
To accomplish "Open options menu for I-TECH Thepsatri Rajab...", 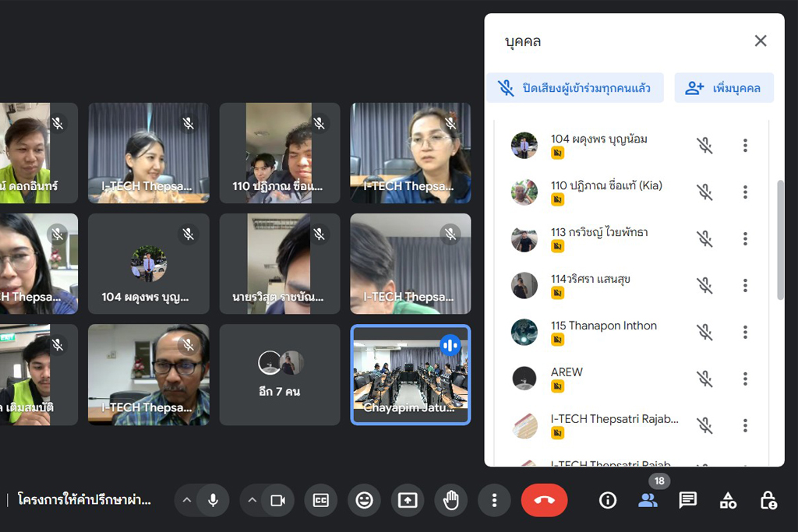I will 745,425.
